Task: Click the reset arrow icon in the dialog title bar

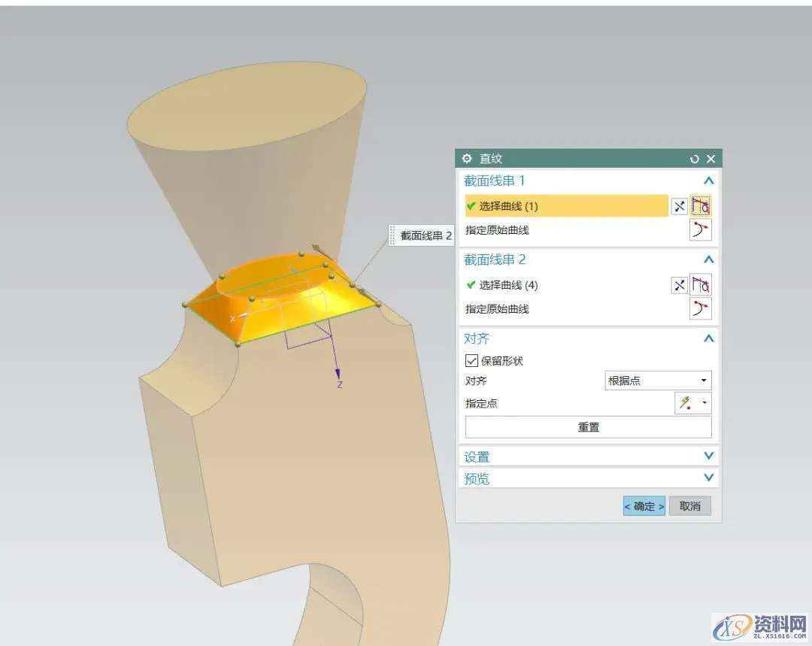Action: (694, 159)
